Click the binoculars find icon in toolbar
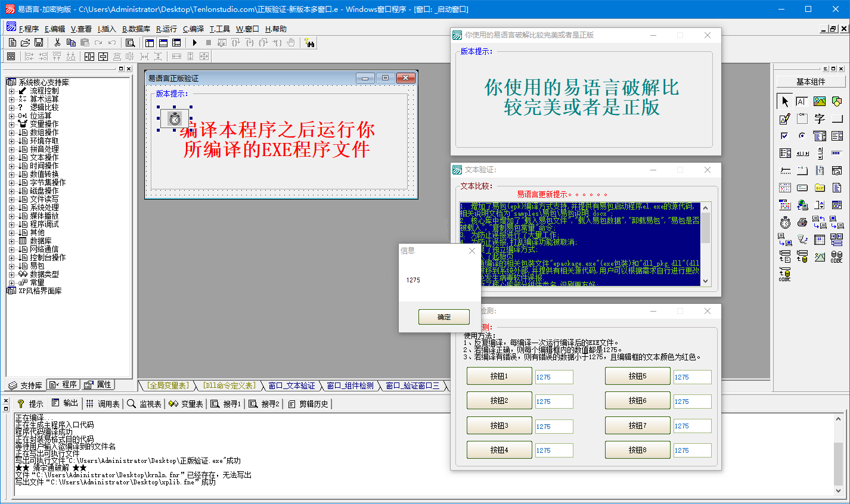This screenshot has height=504, width=850. click(x=309, y=42)
